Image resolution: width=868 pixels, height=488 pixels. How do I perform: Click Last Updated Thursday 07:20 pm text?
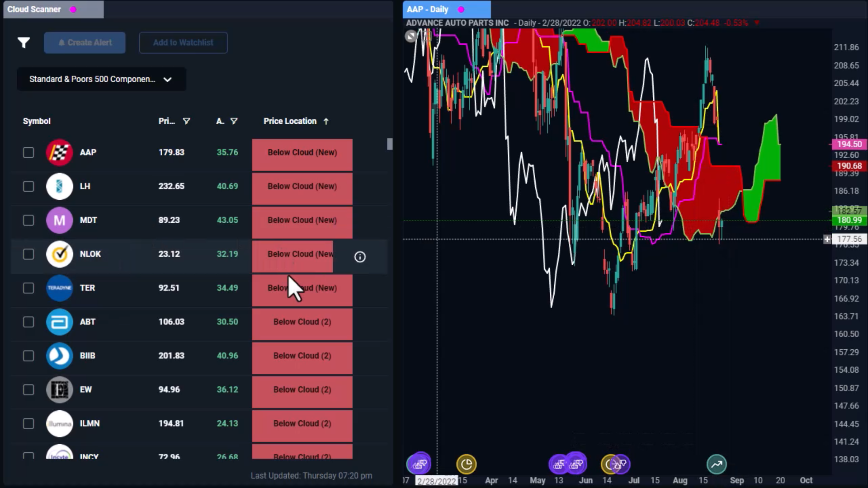coord(311,475)
